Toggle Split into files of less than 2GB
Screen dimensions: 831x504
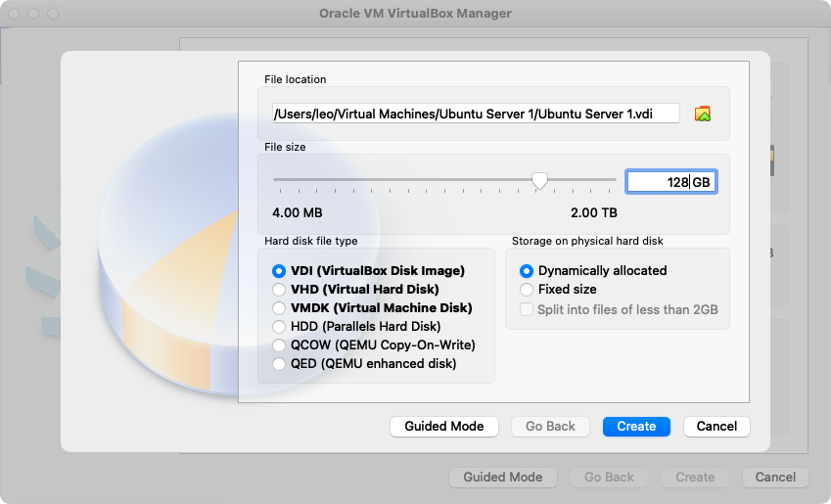pyautogui.click(x=528, y=309)
